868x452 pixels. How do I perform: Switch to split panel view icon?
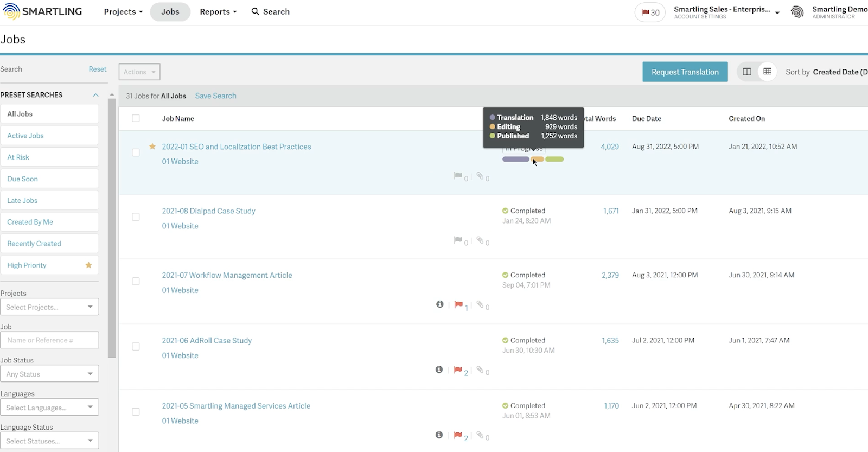coord(747,72)
